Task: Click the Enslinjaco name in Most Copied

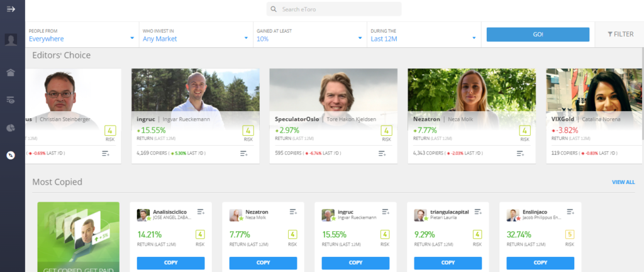Action: pyautogui.click(x=536, y=212)
